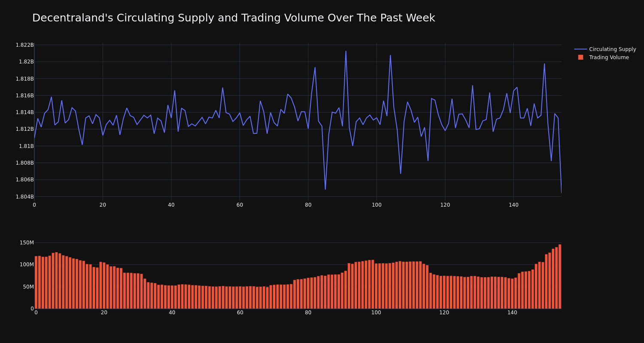This screenshot has height=343, width=644.
Task: Click x-axis label 40 under supply chart
Action: (x=171, y=205)
